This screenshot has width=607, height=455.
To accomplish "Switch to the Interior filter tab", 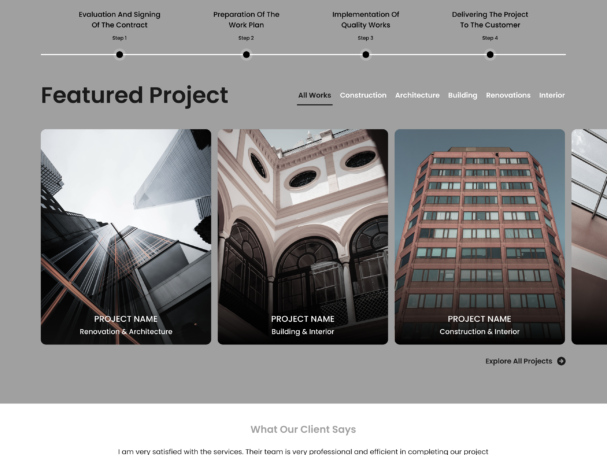I will coord(552,95).
